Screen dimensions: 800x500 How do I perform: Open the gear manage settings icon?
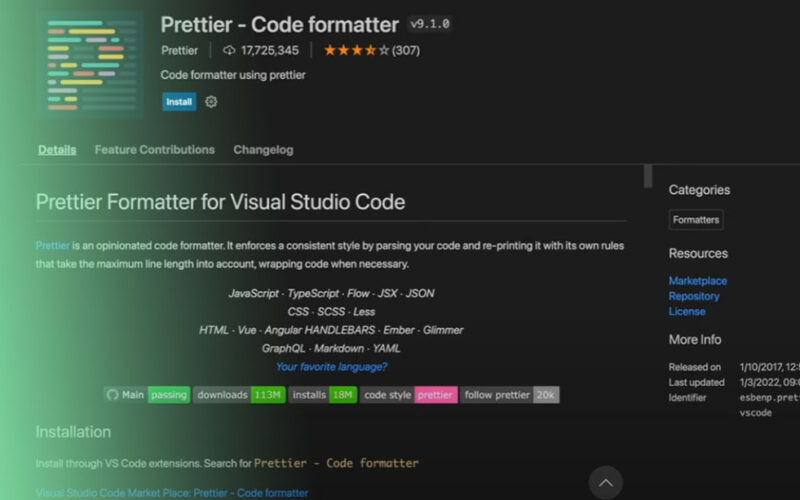[x=211, y=102]
